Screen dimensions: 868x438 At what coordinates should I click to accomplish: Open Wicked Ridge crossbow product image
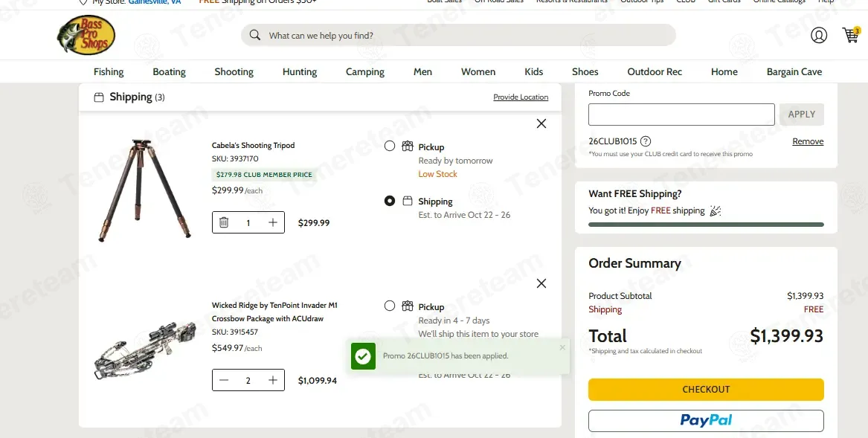[145, 350]
